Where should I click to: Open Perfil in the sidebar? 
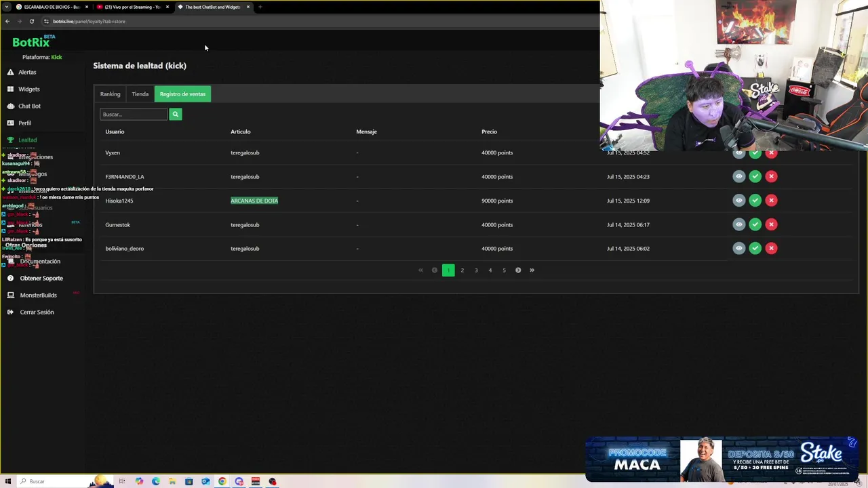[x=24, y=123]
